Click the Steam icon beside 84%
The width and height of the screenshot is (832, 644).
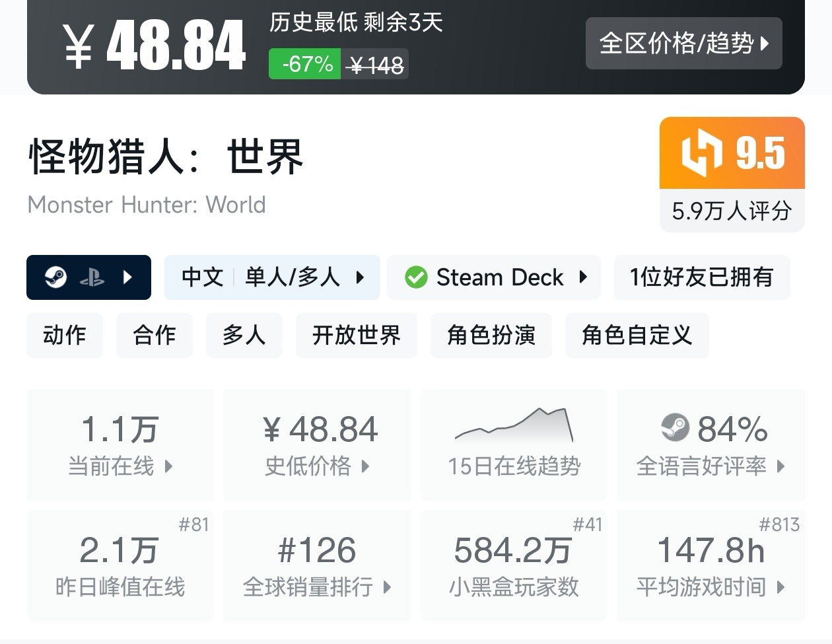(x=675, y=428)
